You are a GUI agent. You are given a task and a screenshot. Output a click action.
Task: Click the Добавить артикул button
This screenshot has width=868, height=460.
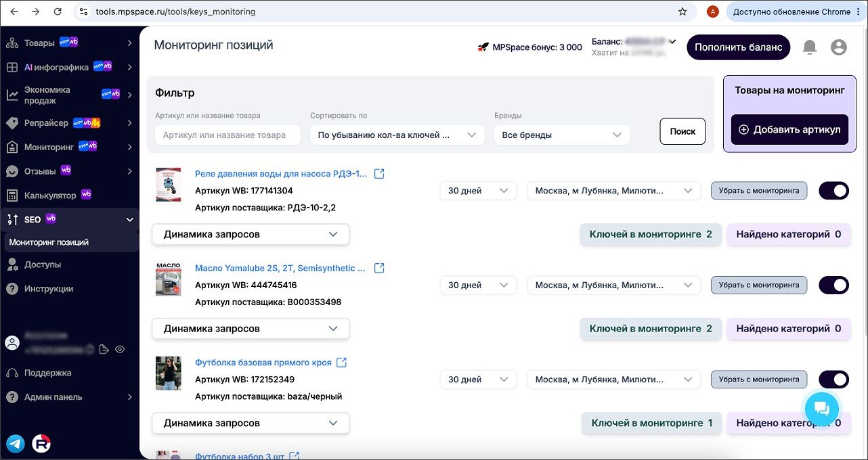tap(789, 130)
